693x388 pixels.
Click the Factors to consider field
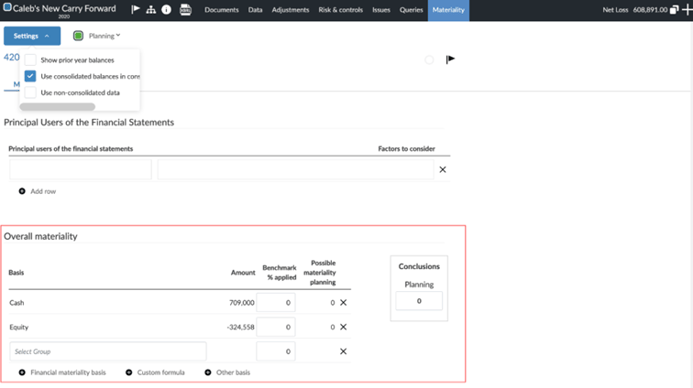pos(296,170)
